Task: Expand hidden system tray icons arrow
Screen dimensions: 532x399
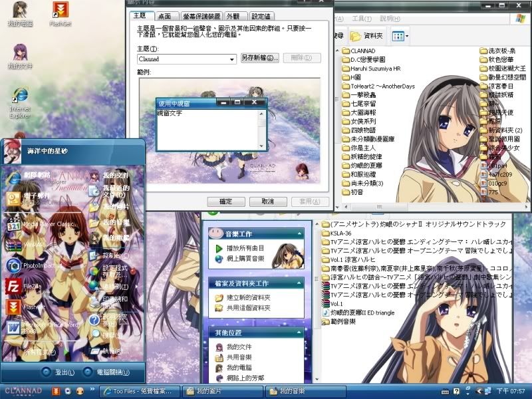Action: (x=479, y=392)
